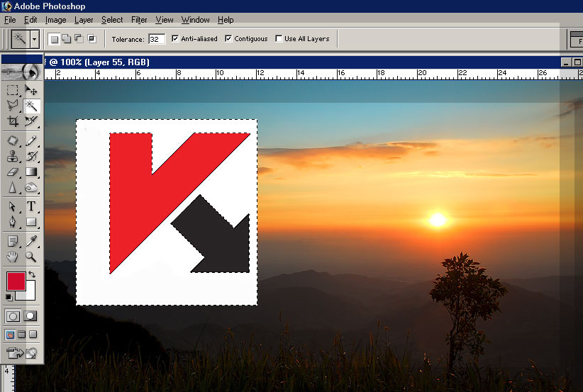Click the red foreground color swatch
Viewport: 583px width, 392px height.
(x=16, y=281)
